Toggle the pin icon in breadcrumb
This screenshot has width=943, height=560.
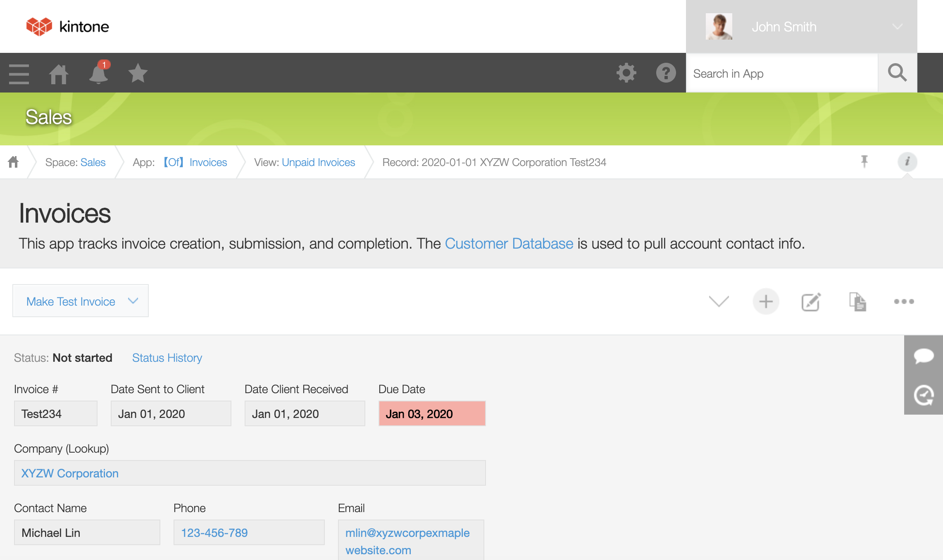point(864,161)
